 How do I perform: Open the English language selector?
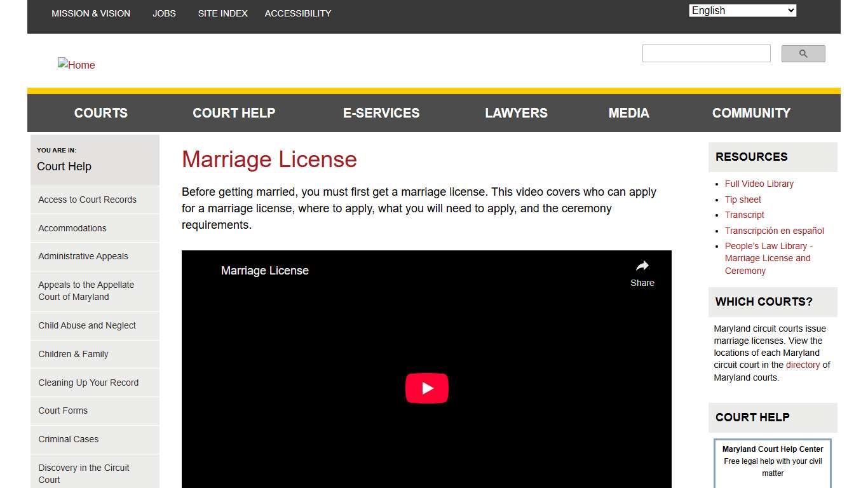(x=742, y=10)
